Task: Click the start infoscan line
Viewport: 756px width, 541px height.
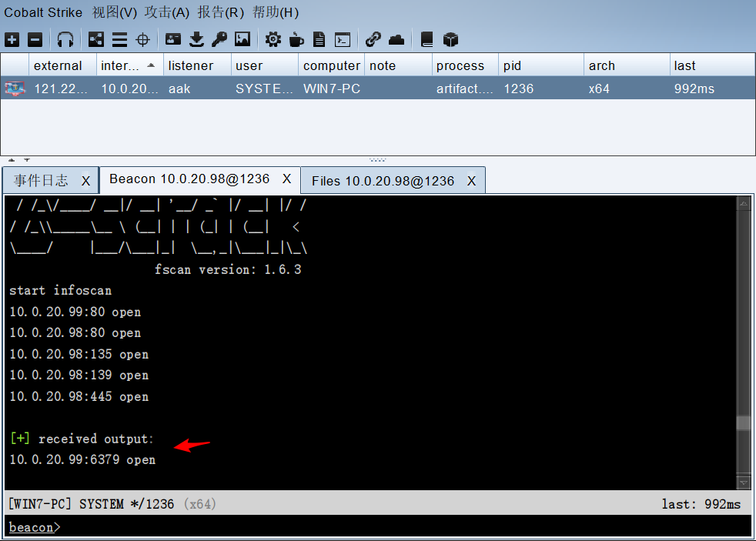Action: (x=60, y=290)
